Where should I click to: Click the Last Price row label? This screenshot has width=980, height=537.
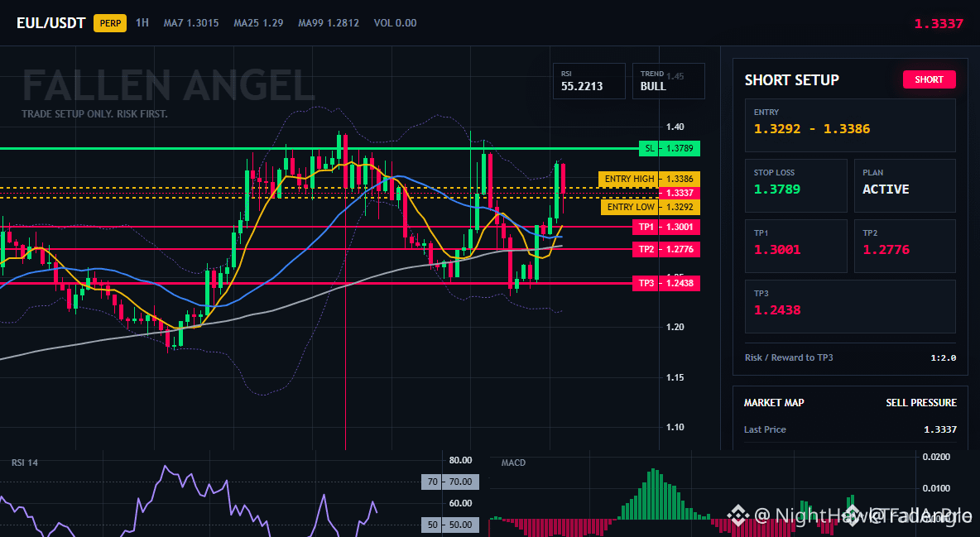pos(765,429)
